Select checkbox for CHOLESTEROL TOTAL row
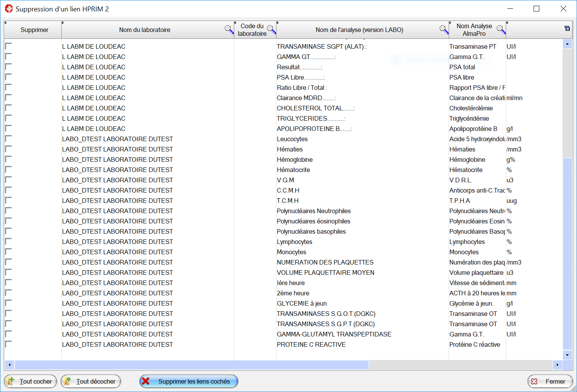 (x=8, y=108)
